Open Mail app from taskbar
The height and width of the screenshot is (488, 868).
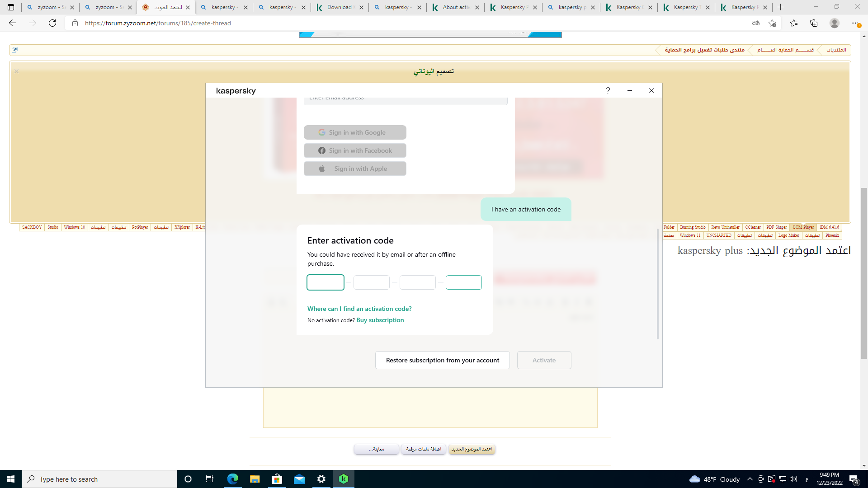(x=299, y=479)
